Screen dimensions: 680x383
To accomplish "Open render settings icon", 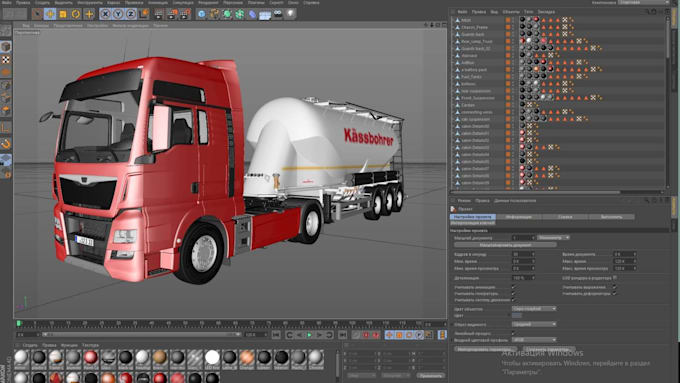I will click(x=185, y=14).
